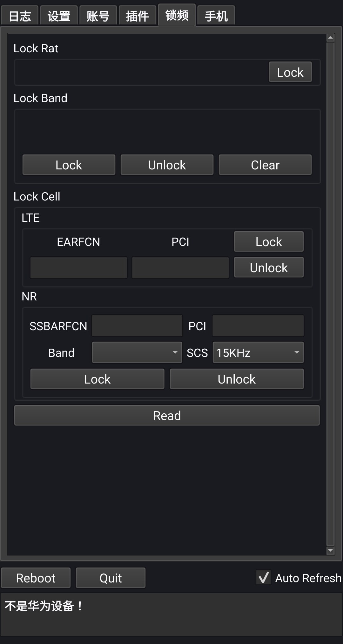Click the scrollbar down arrow
The width and height of the screenshot is (343, 644).
coord(330,550)
